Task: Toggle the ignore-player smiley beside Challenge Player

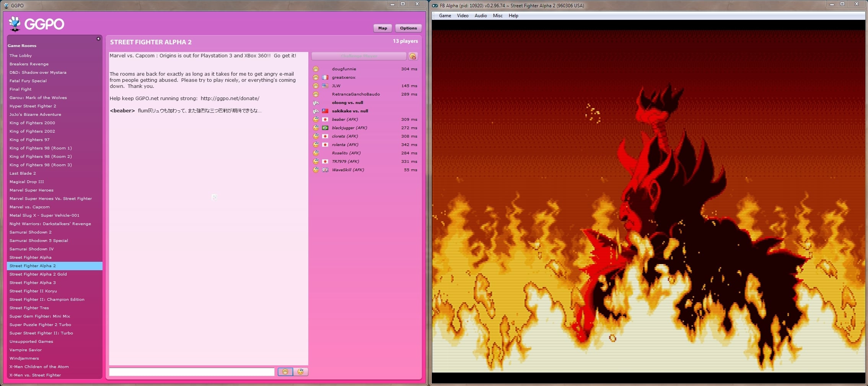Action: pos(413,56)
